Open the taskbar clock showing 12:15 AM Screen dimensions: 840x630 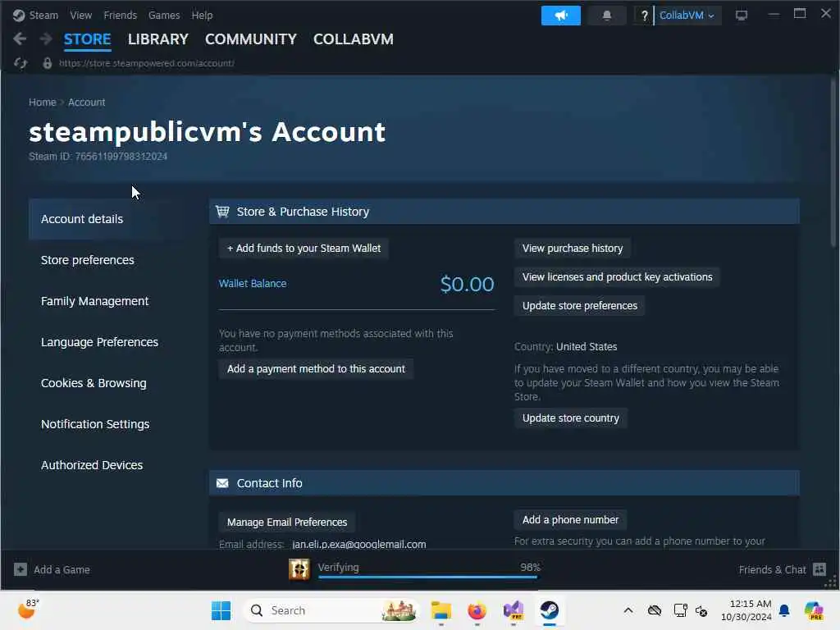pyautogui.click(x=746, y=610)
